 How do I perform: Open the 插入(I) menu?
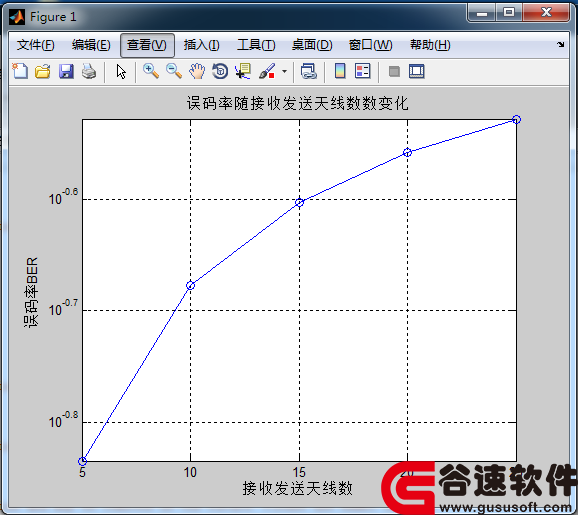coord(202,45)
